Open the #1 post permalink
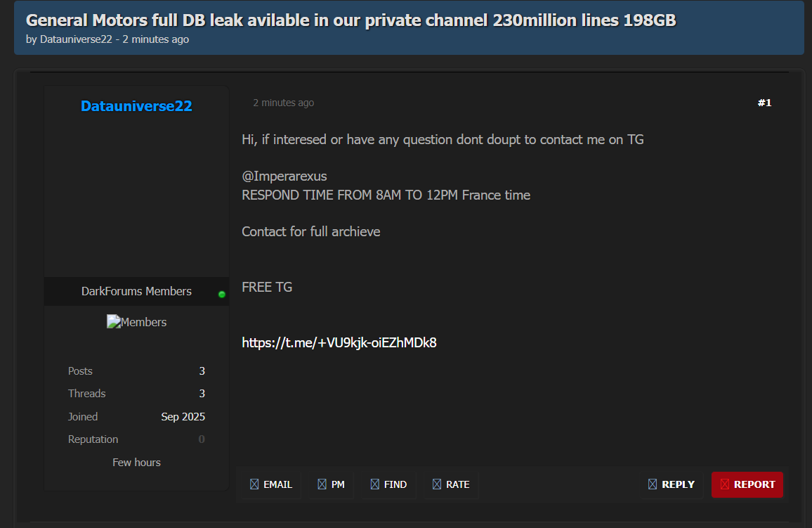Image resolution: width=812 pixels, height=528 pixels. [764, 103]
